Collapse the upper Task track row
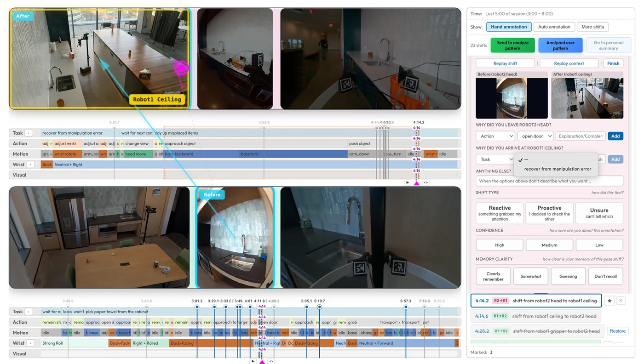Screen dimensions: 644x364 29,133
